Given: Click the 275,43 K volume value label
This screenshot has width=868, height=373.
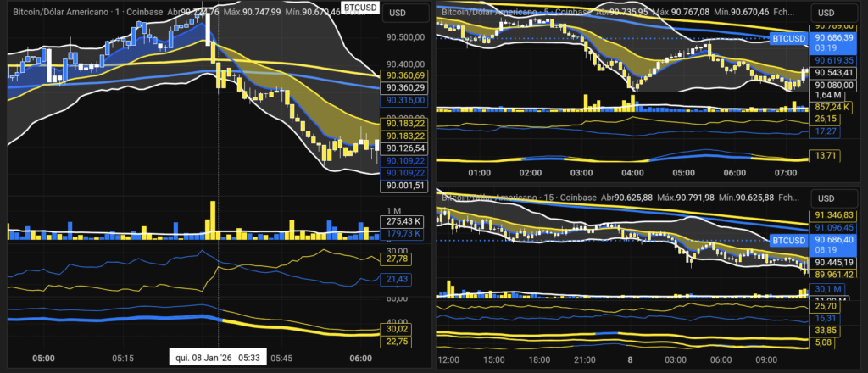Looking at the screenshot, I should (x=403, y=222).
